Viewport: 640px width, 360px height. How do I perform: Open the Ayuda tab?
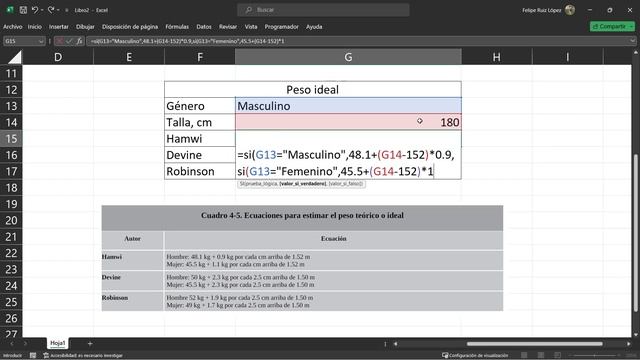[314, 27]
